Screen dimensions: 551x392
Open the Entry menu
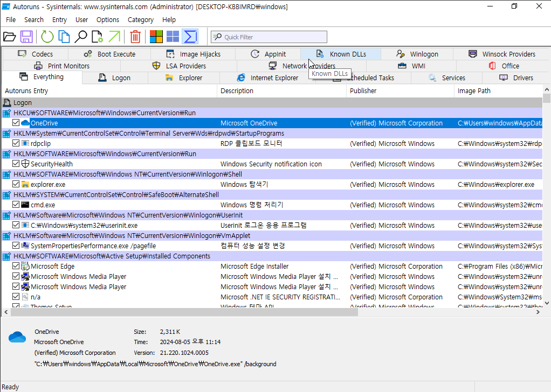(x=59, y=19)
